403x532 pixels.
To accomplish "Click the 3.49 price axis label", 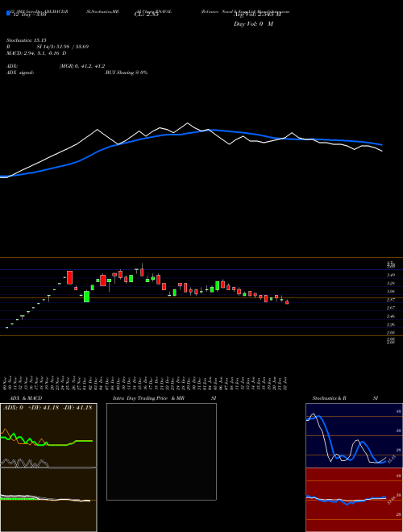I will tap(390, 275).
